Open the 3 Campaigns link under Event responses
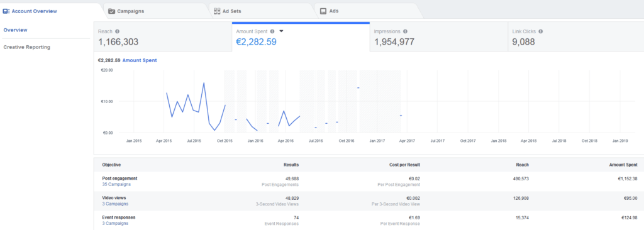644x230 pixels. coord(115,224)
